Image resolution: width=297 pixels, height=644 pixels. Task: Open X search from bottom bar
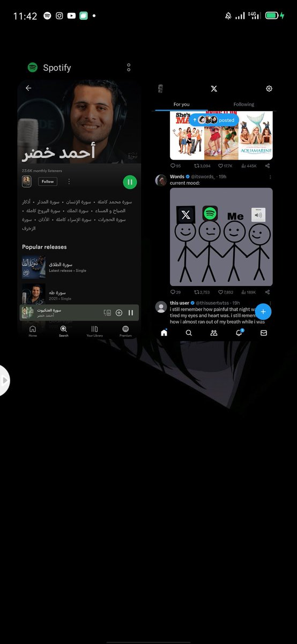189,333
